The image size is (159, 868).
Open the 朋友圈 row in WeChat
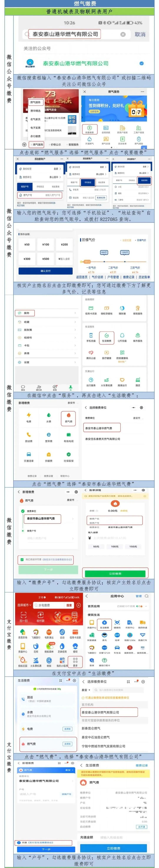[46, 330]
